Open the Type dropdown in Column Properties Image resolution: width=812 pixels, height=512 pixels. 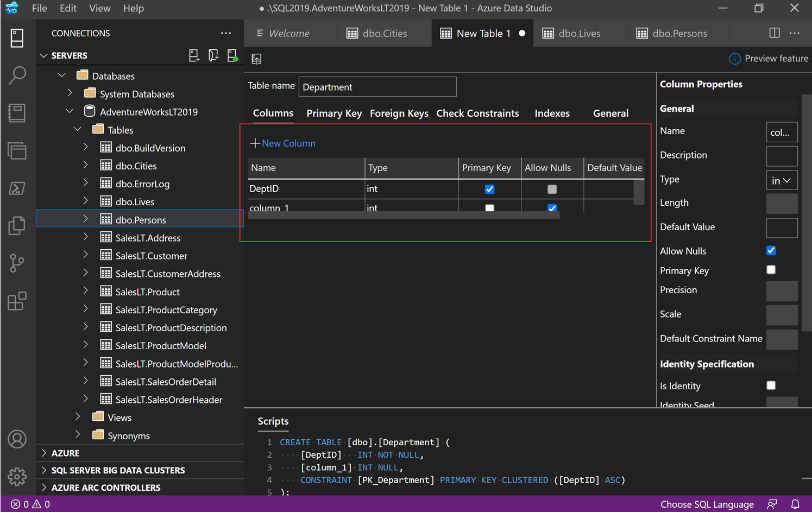coord(782,180)
